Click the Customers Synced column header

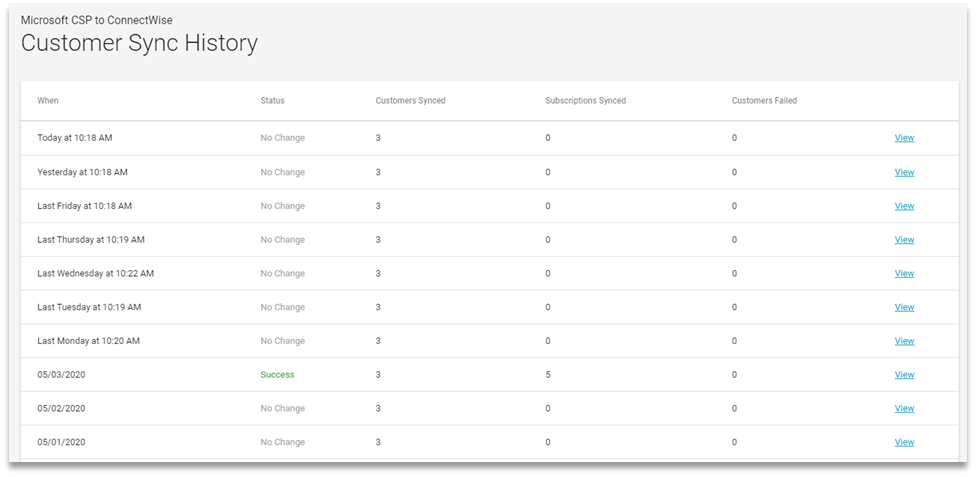click(x=410, y=100)
